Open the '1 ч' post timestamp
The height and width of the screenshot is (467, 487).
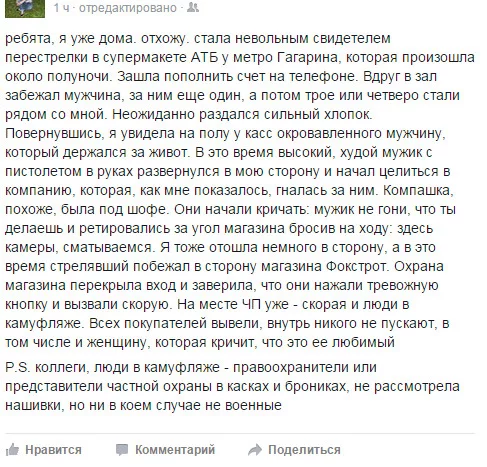click(x=62, y=8)
